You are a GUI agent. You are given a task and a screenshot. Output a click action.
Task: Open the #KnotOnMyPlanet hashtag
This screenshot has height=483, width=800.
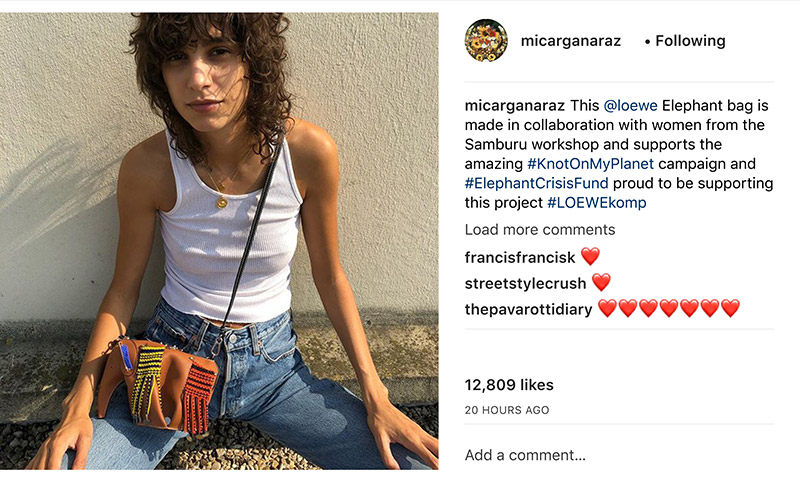click(589, 163)
